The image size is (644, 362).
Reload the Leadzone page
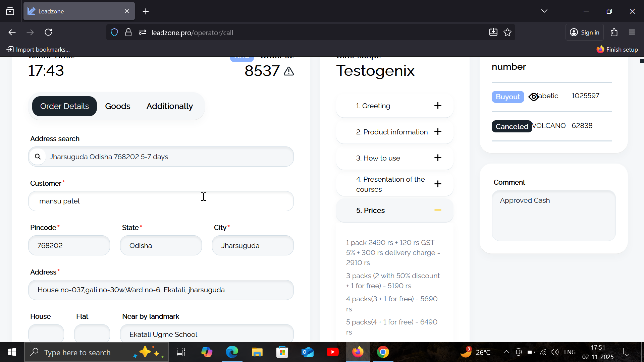click(x=48, y=33)
